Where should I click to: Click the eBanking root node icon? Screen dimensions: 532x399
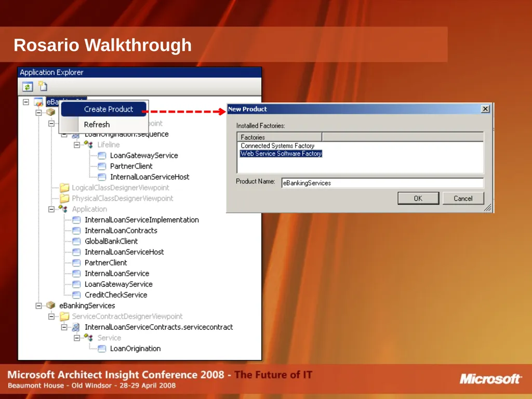38,102
